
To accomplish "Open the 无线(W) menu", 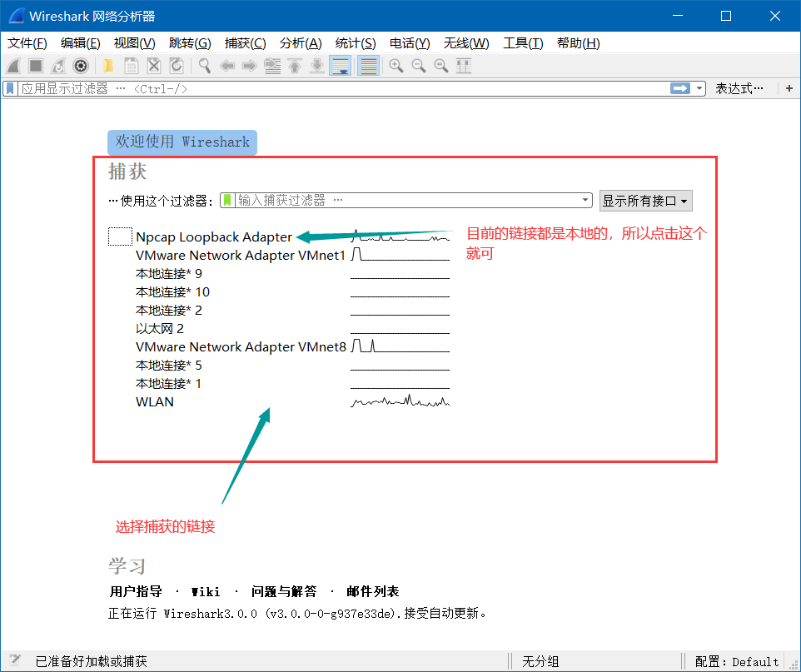I will click(466, 43).
